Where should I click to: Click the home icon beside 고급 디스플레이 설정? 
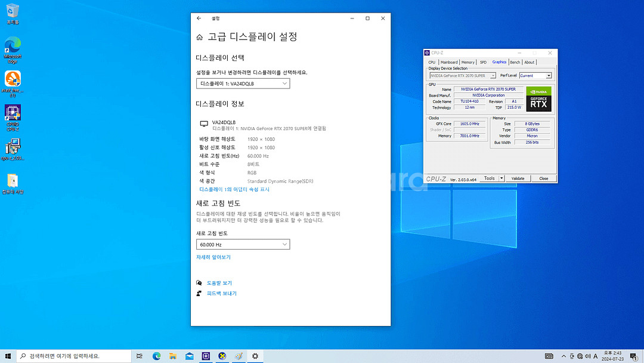click(x=200, y=38)
